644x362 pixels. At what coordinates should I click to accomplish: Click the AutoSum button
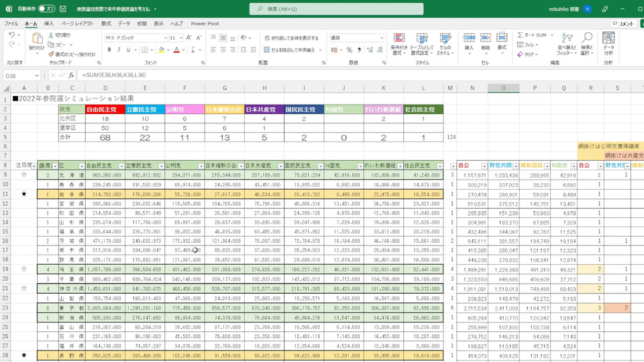click(532, 35)
